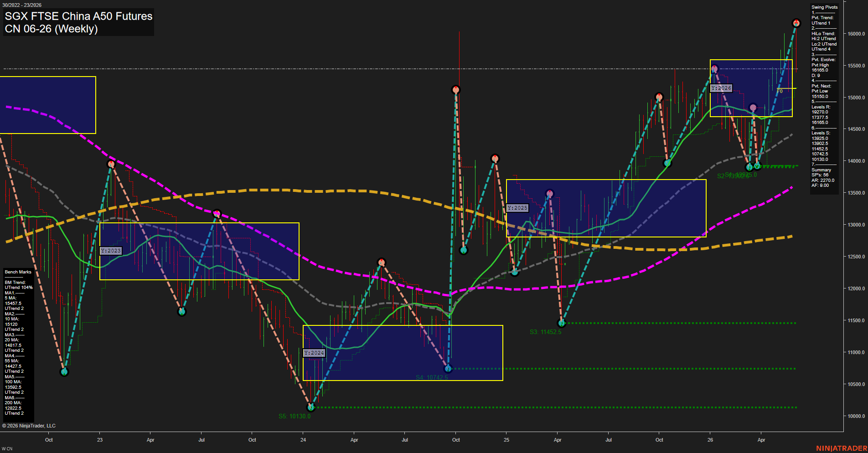Click the 12822.5 moving average value
Screen dimensions: 868x453
pyautogui.click(x=13, y=408)
